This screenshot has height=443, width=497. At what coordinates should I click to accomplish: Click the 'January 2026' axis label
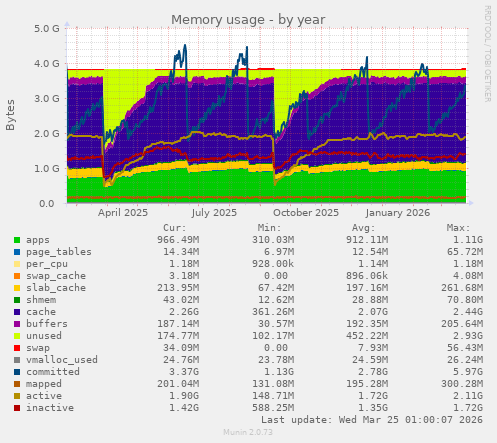click(x=398, y=213)
